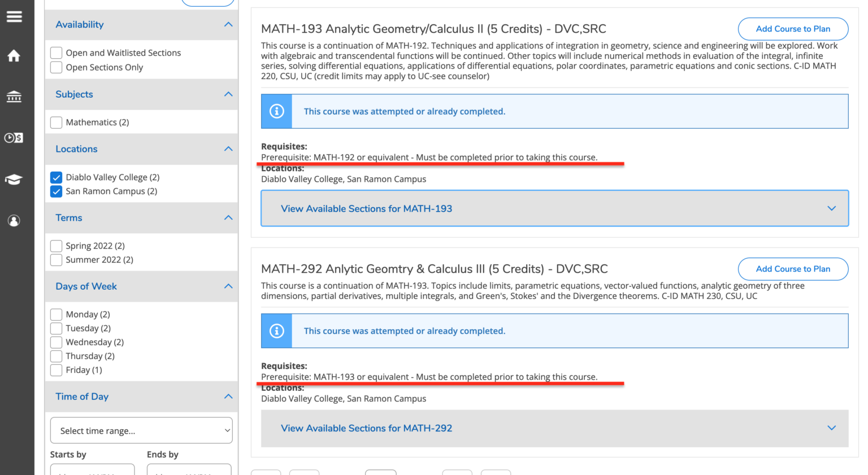Add MATH-193 course to plan
Image resolution: width=868 pixels, height=475 pixels.
click(x=793, y=29)
